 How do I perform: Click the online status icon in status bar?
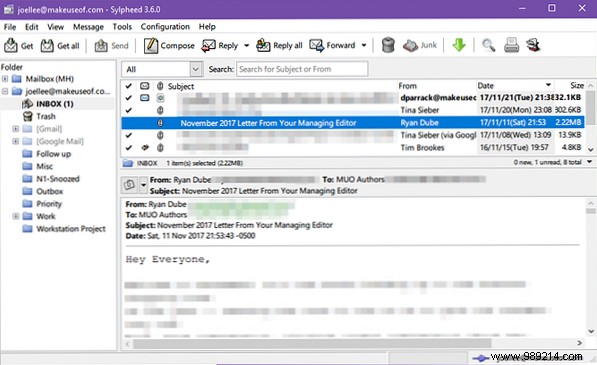pos(480,358)
